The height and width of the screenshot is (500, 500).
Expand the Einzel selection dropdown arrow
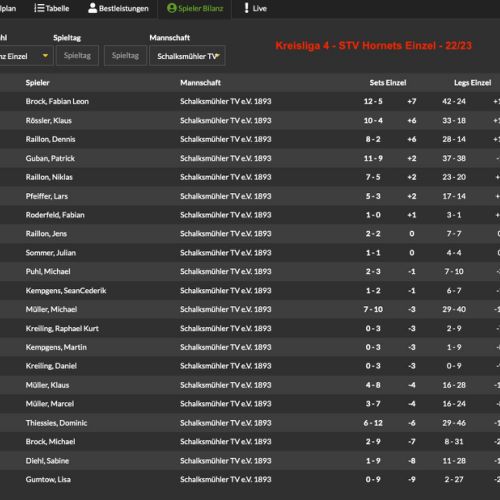point(45,56)
